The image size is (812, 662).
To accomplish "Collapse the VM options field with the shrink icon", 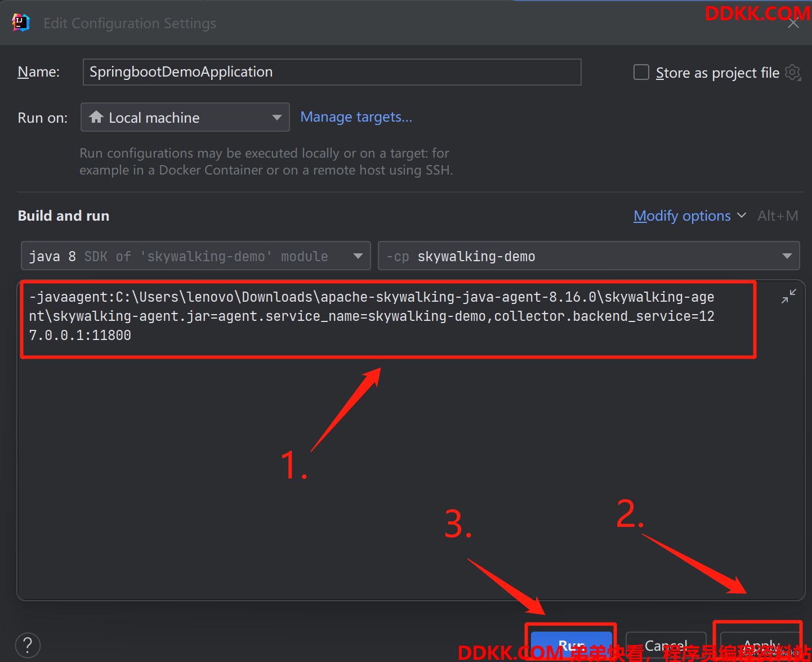I will (789, 296).
